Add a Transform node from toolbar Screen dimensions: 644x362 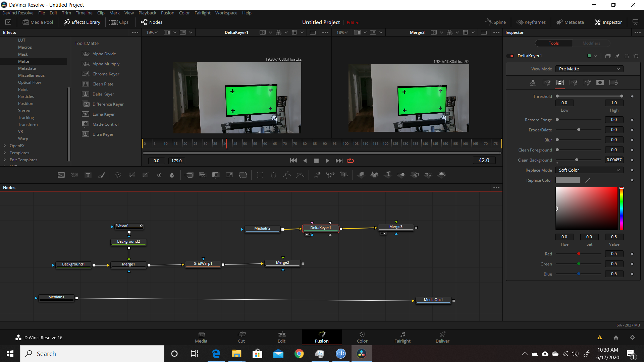(x=243, y=175)
